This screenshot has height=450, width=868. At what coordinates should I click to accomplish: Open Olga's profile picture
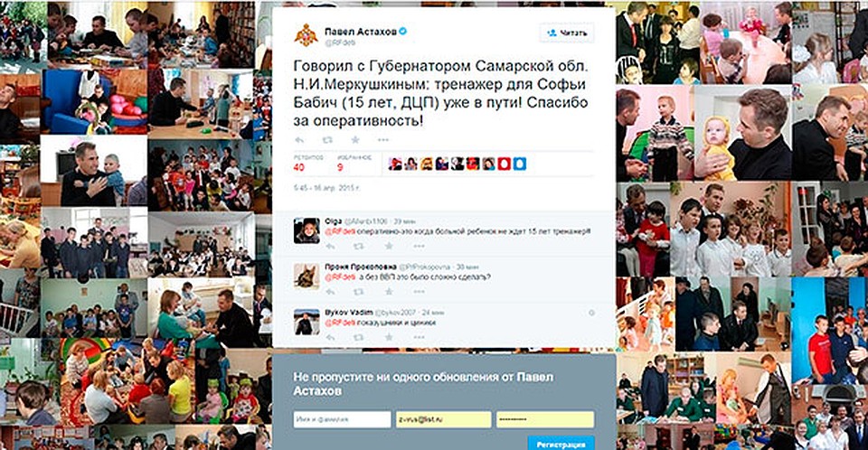[x=307, y=230]
